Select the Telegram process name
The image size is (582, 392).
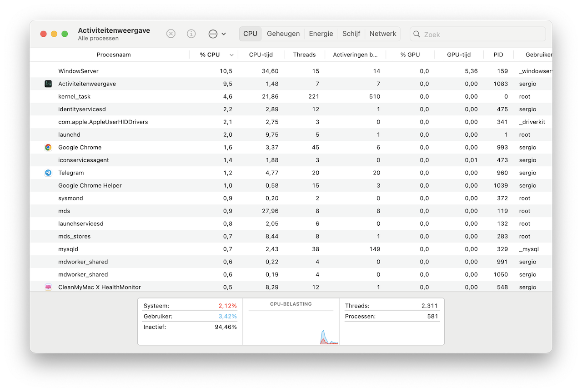(x=71, y=173)
